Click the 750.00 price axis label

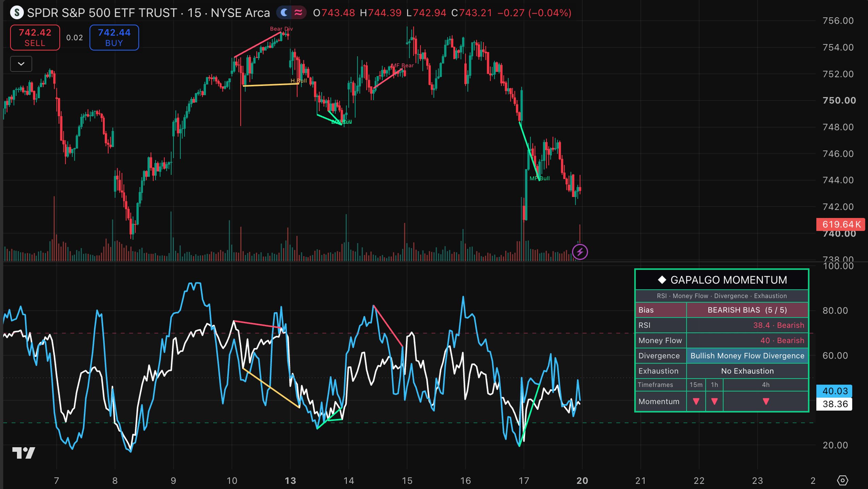click(839, 101)
